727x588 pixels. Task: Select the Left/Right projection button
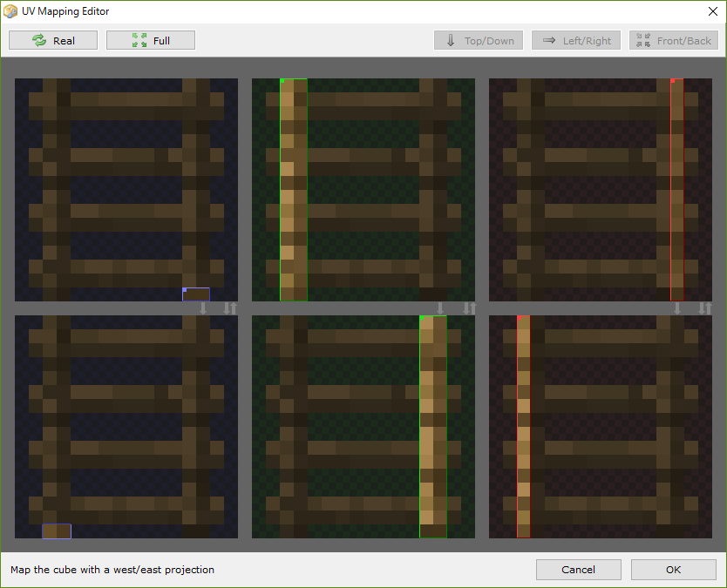click(x=576, y=40)
